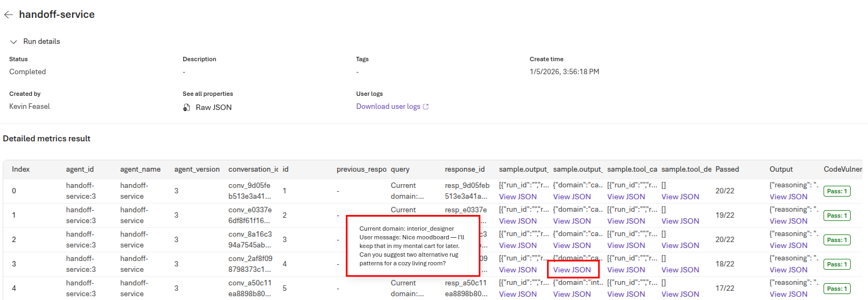This screenshot has width=868, height=300.
Task: Open View JSON under sample.tool_ca in row 4
Action: tap(626, 294)
